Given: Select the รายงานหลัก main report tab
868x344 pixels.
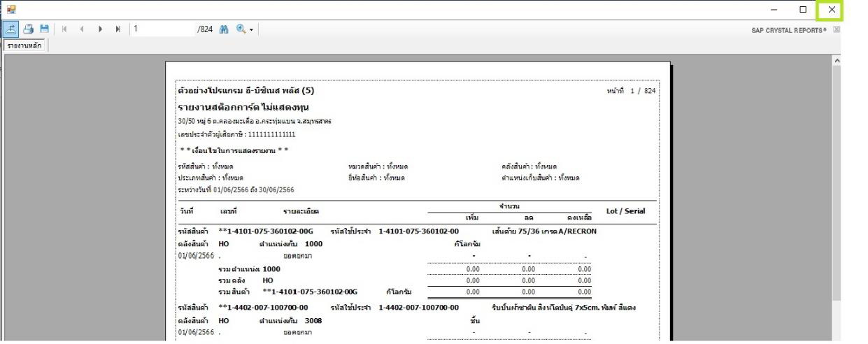Looking at the screenshot, I should coord(24,45).
